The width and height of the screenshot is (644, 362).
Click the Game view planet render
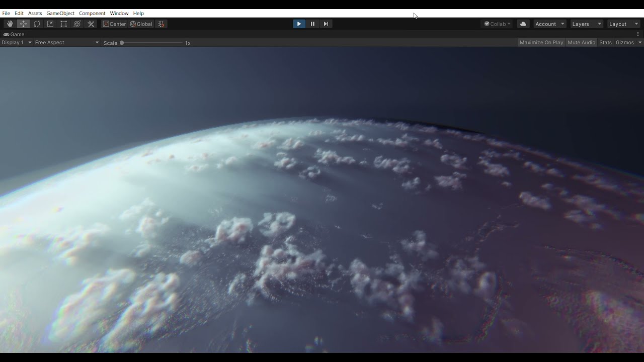322,200
